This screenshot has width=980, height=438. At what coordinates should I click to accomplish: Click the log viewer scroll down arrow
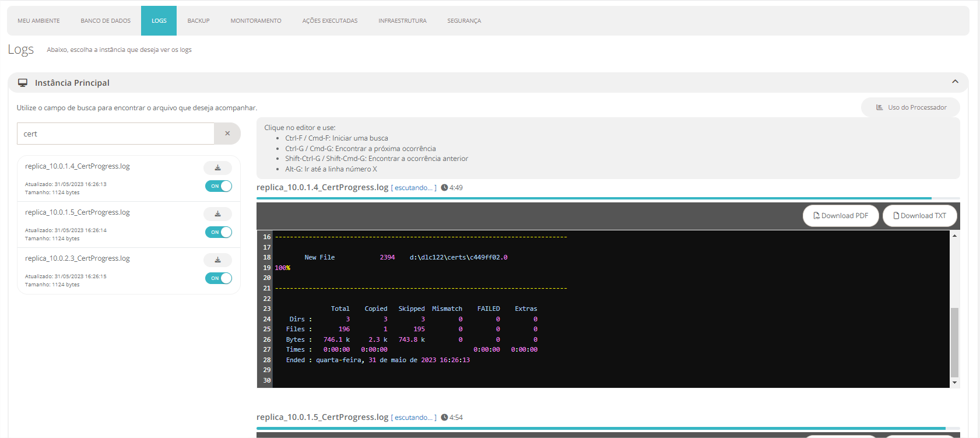coord(954,383)
